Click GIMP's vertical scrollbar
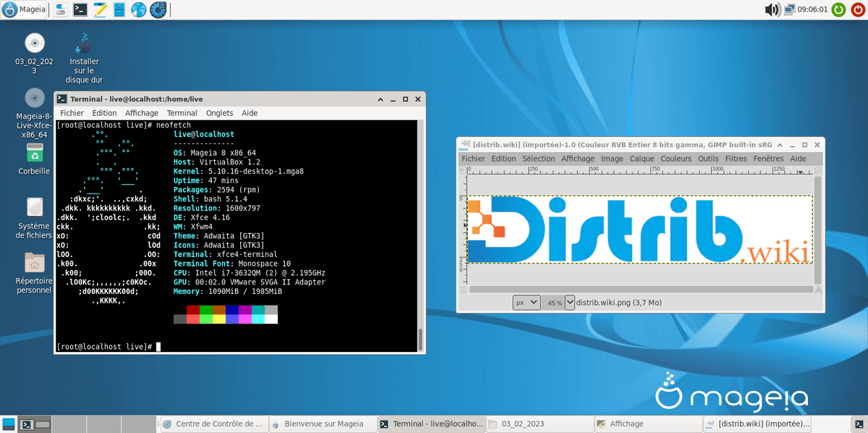The image size is (868, 433). 819,230
